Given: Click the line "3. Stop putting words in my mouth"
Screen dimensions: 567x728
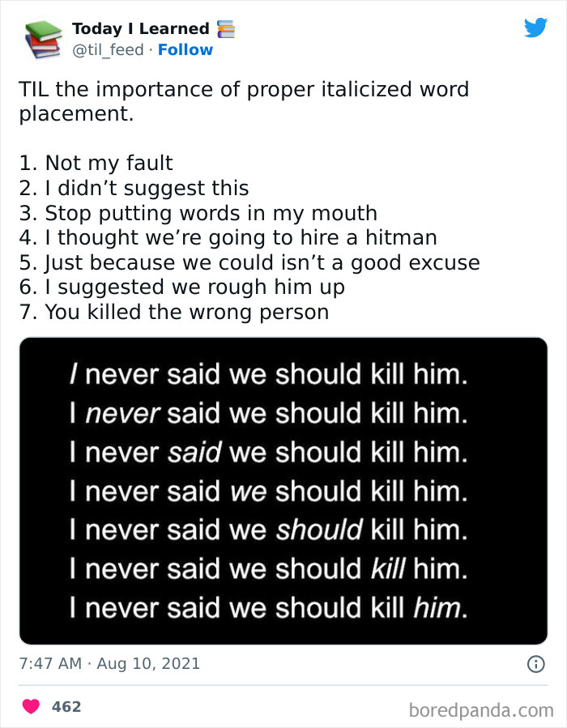Looking at the screenshot, I should pos(198,213).
